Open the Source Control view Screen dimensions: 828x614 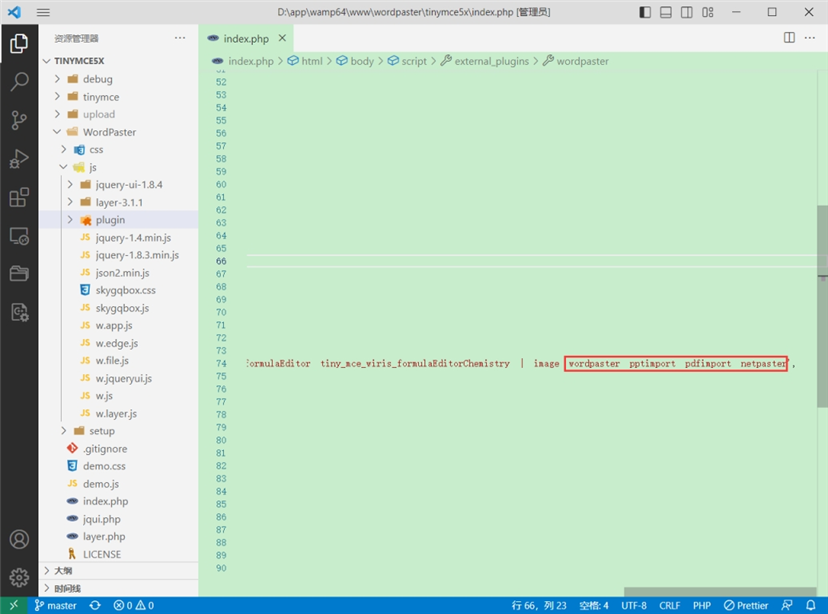coord(19,120)
